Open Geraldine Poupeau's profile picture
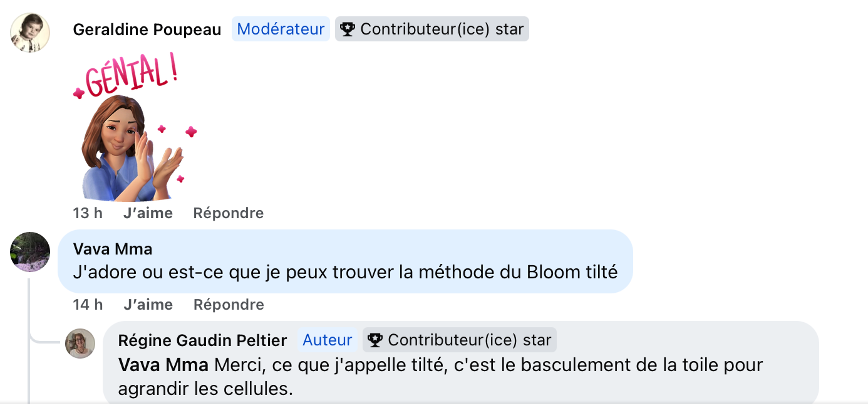Viewport: 868px width, 415px height. pos(30,32)
